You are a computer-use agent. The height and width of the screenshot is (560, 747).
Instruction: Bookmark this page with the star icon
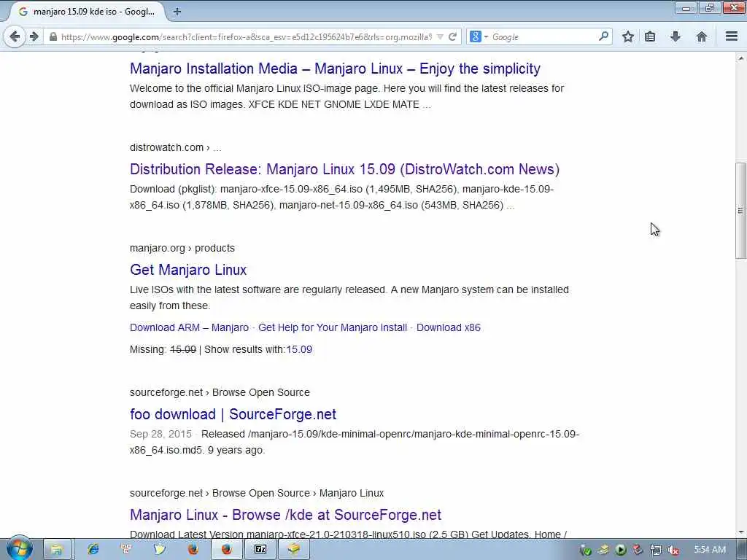(x=628, y=36)
